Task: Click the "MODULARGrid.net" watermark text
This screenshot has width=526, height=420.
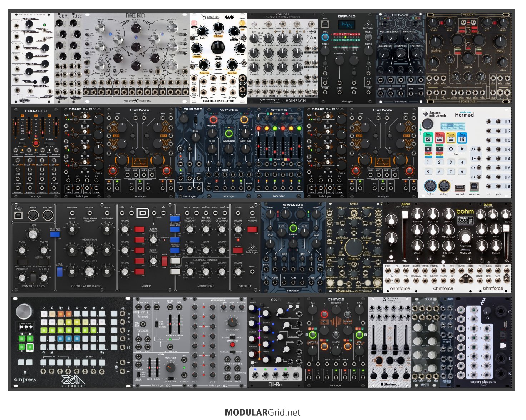Action: pos(263,412)
